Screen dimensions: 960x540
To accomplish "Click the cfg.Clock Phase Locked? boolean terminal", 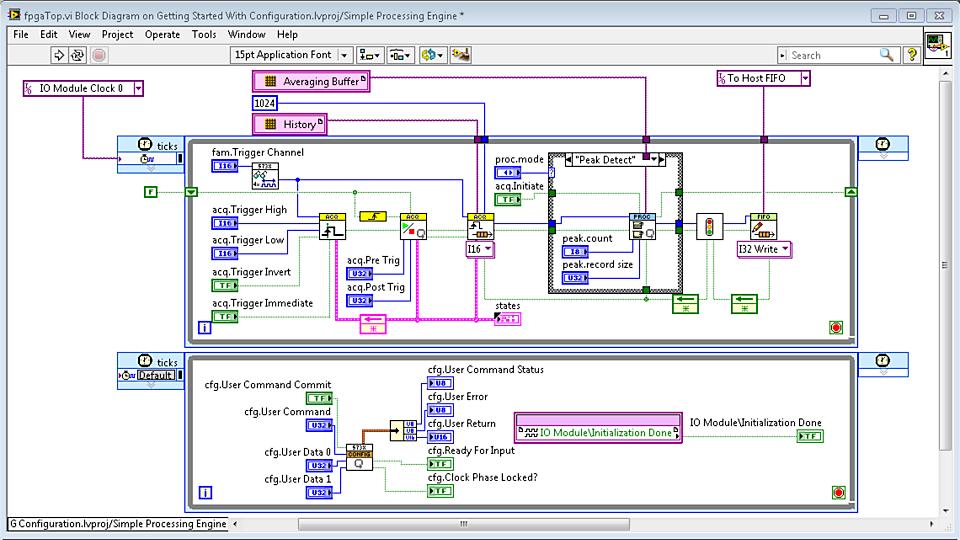I will point(440,491).
